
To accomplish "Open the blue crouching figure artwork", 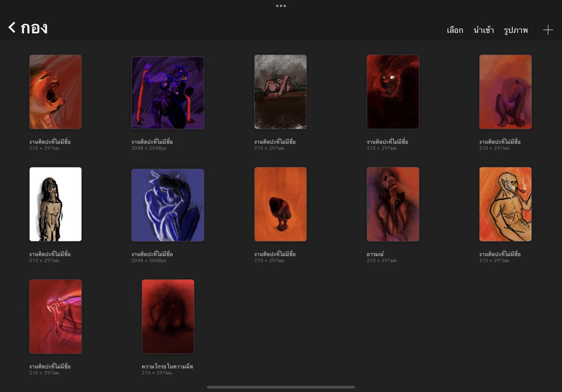I will tap(168, 205).
